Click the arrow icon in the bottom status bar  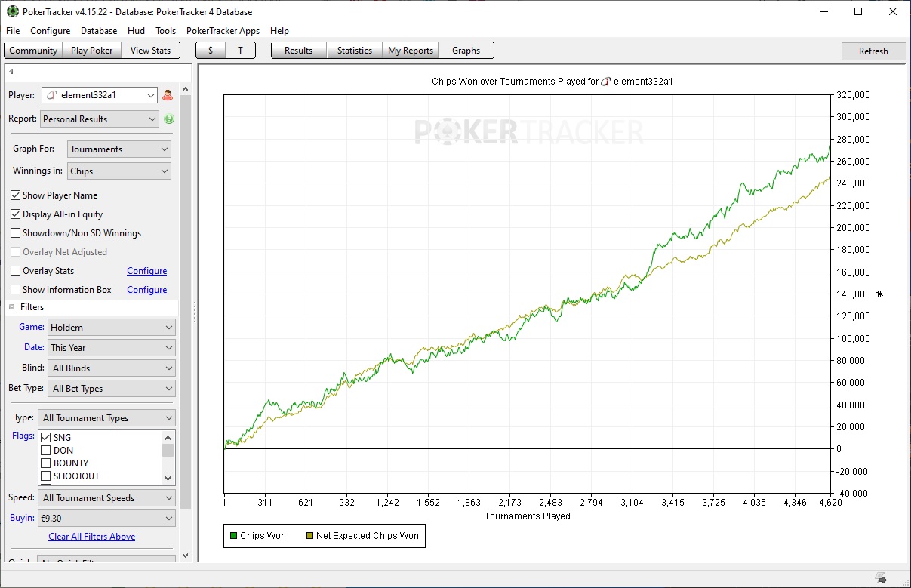[x=881, y=578]
